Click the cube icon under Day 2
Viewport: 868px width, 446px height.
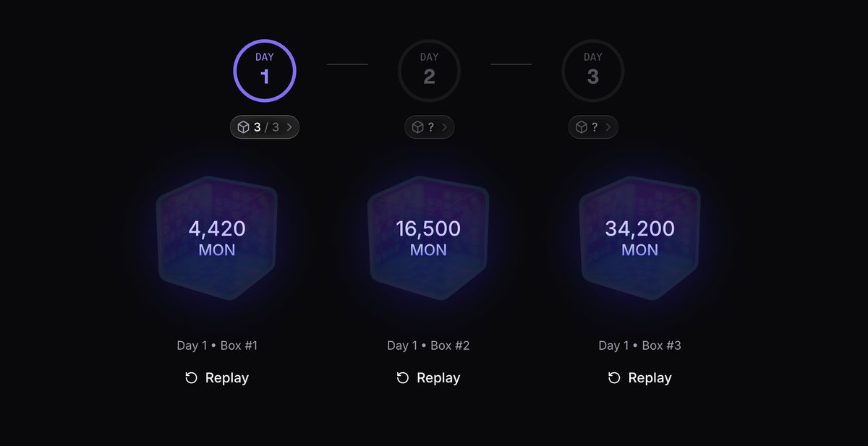coord(417,128)
